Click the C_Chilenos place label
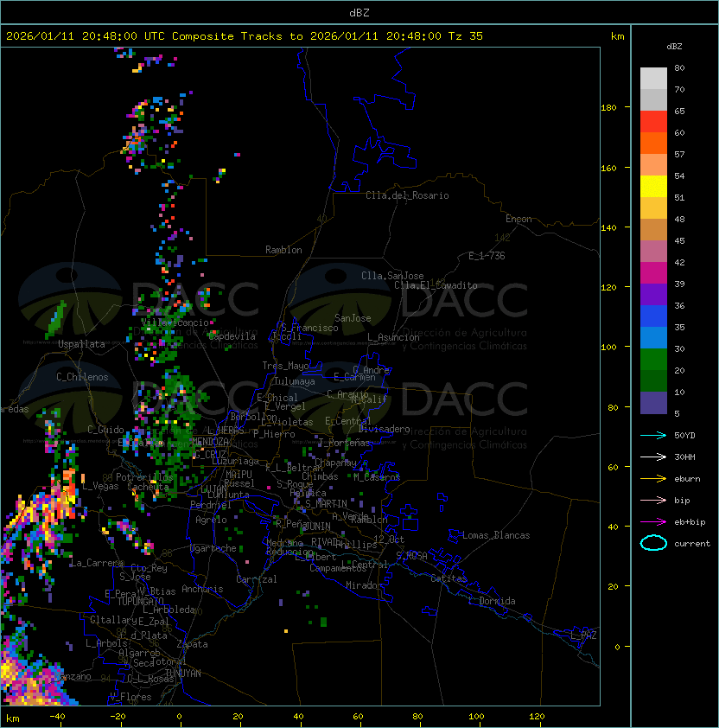 pyautogui.click(x=82, y=376)
